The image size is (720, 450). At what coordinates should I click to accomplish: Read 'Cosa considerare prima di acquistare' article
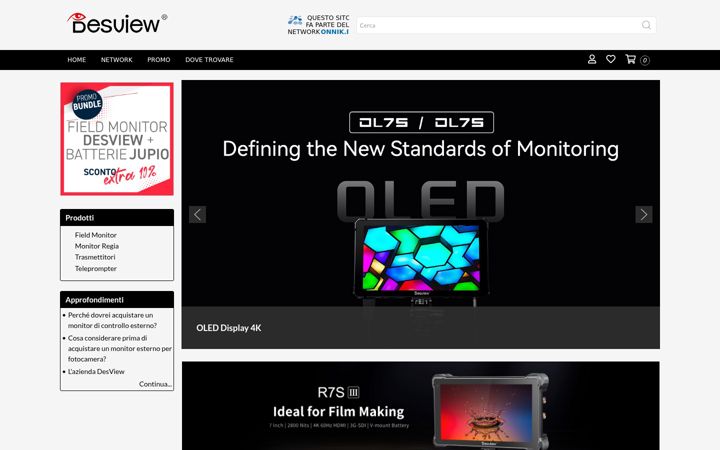(119, 349)
